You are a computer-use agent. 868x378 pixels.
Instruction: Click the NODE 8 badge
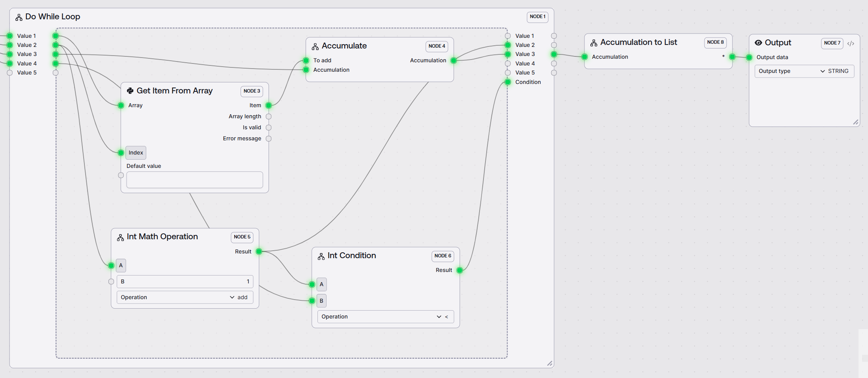point(715,43)
